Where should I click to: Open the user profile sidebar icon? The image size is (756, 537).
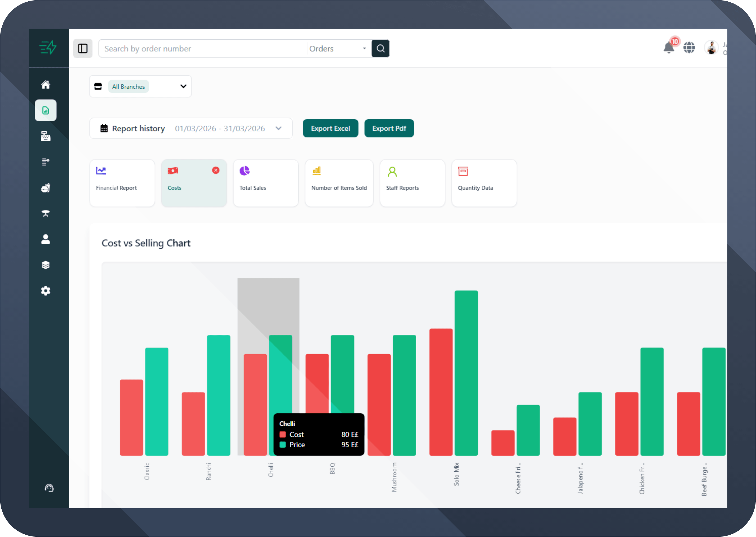pos(46,239)
